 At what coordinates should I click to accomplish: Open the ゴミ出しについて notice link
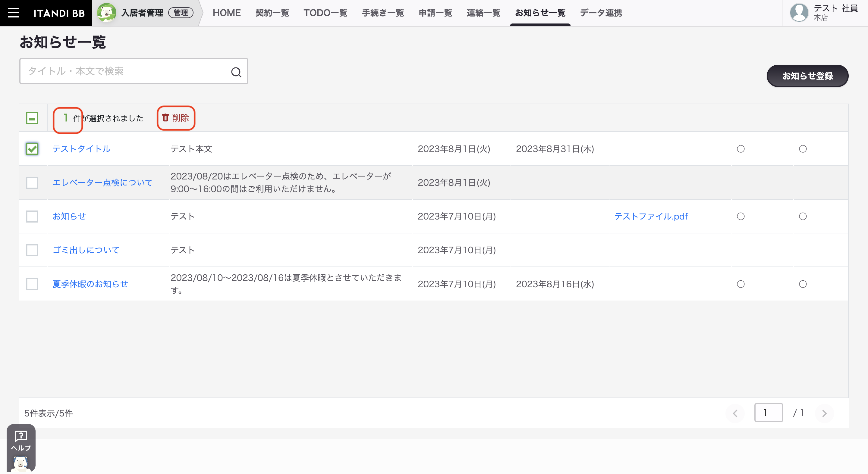click(86, 250)
